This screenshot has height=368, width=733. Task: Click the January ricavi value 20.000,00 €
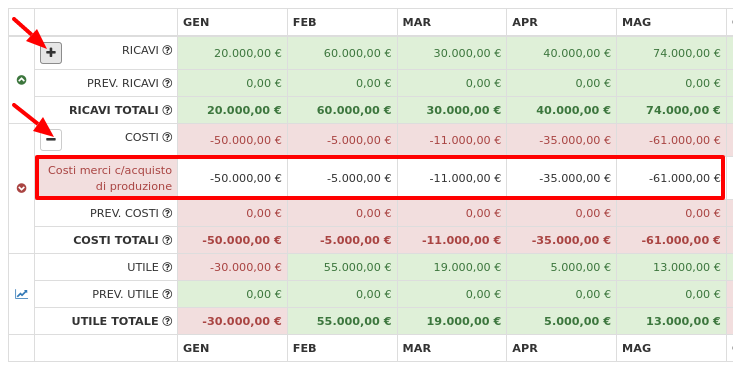click(x=248, y=53)
